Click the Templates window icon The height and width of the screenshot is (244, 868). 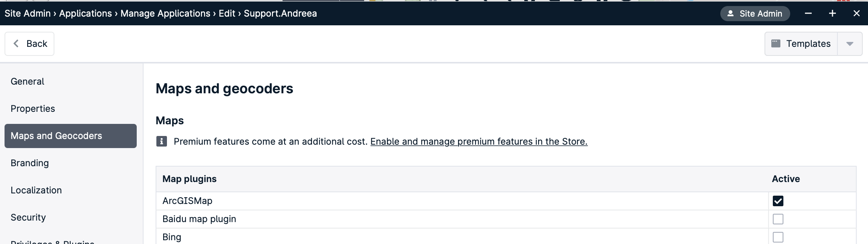[x=776, y=43]
